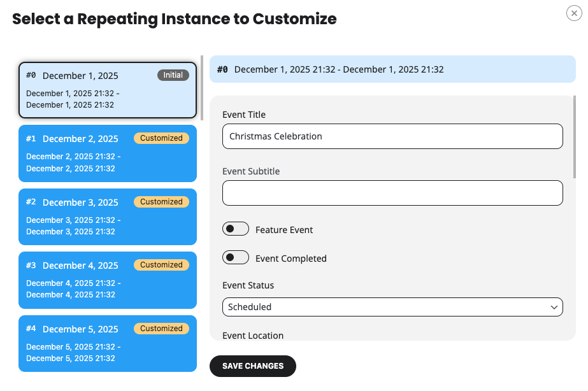
Task: Select instance #0 December 1, 2025
Action: coord(107,90)
